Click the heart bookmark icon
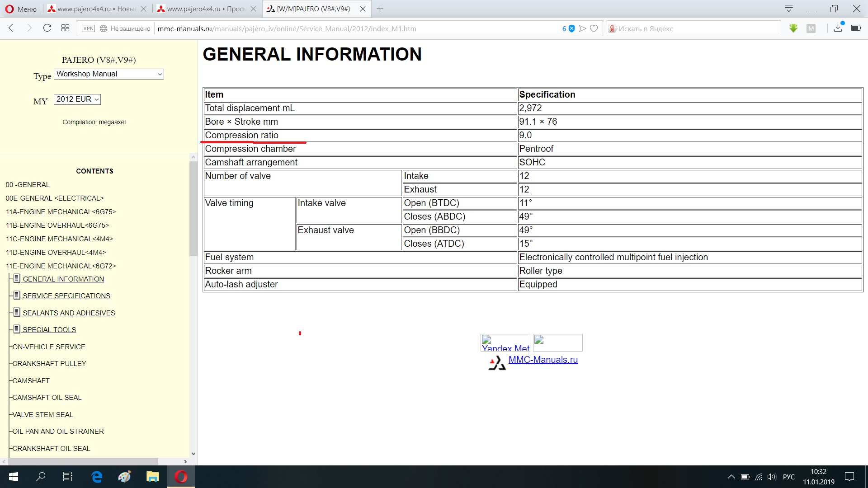This screenshot has width=868, height=488. tap(594, 28)
